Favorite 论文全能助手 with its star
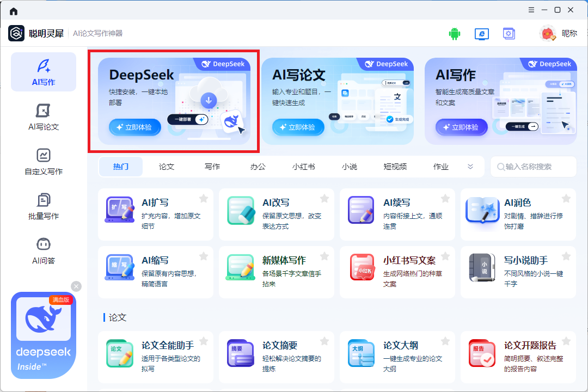 204,341
